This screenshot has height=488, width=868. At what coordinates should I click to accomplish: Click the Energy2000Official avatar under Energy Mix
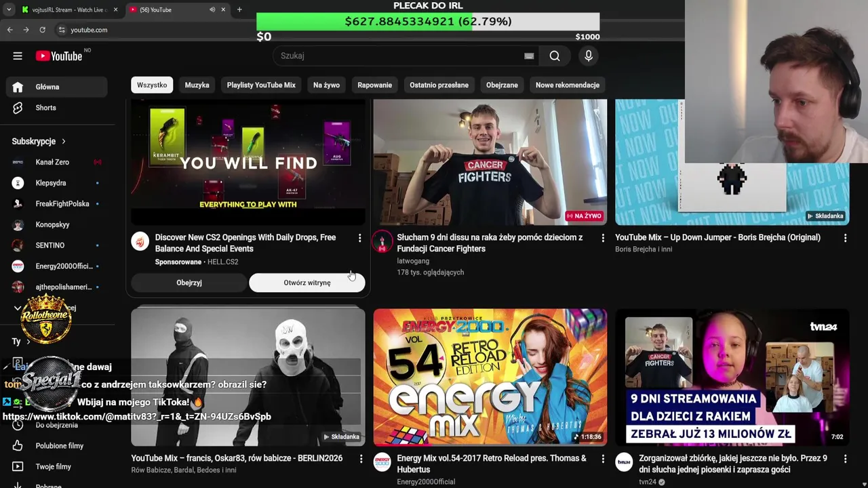pos(382,462)
